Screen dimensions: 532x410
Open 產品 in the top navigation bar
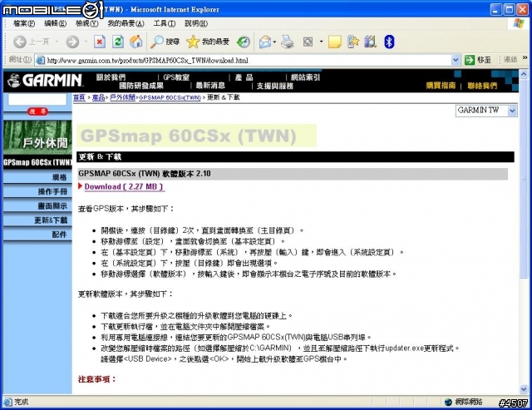click(x=244, y=77)
